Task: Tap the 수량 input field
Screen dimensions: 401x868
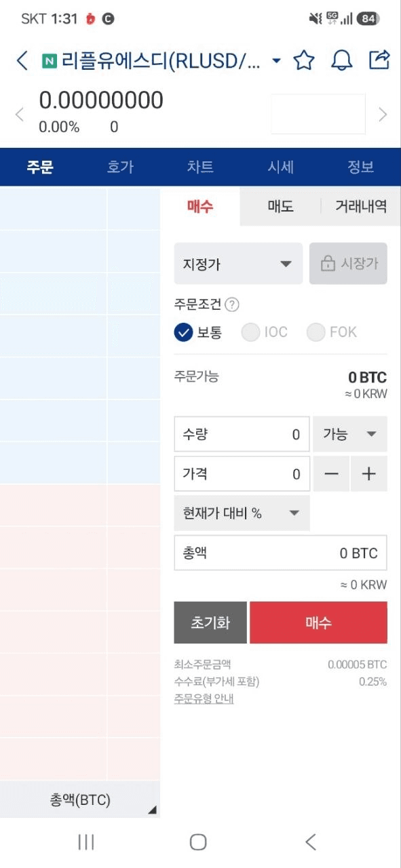Action: pyautogui.click(x=242, y=434)
